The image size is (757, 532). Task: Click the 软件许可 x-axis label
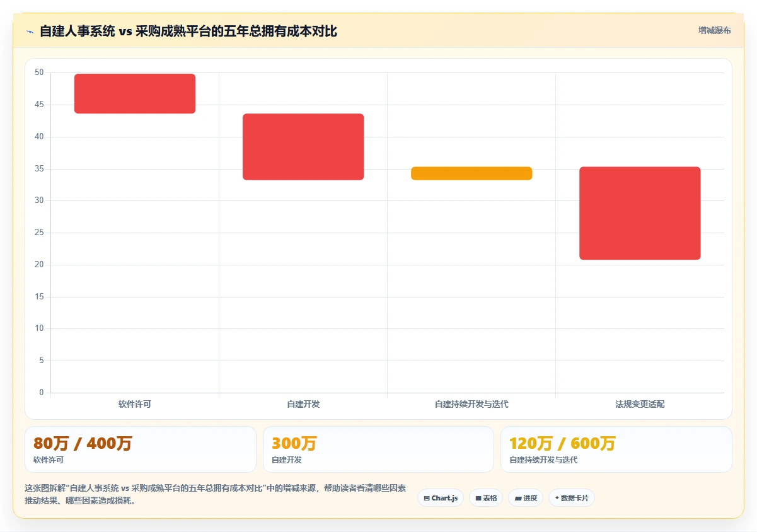135,404
